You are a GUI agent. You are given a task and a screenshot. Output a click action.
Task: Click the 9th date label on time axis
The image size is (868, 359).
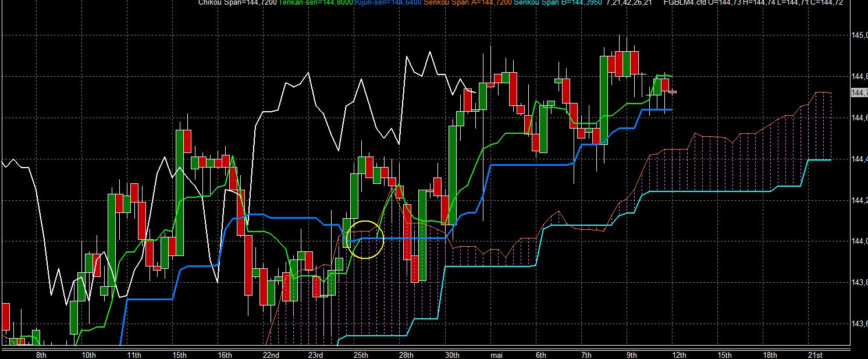click(x=632, y=354)
